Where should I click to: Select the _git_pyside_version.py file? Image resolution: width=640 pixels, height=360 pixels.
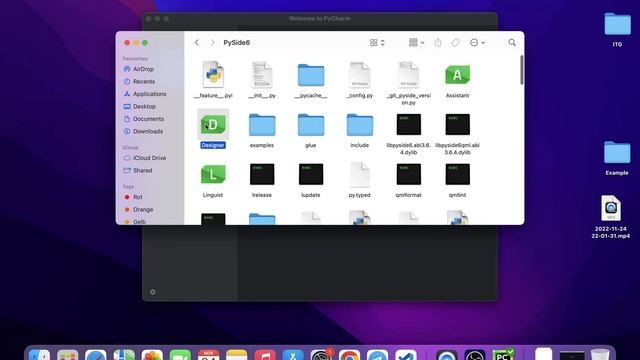(409, 74)
